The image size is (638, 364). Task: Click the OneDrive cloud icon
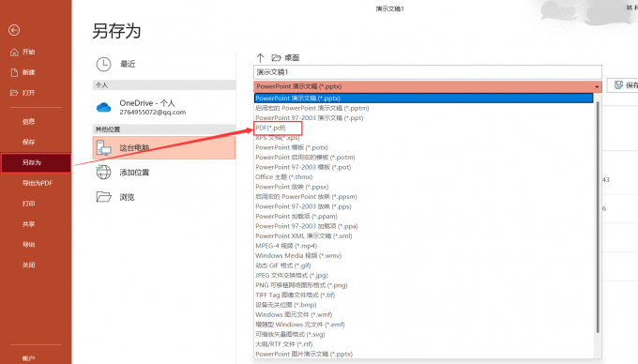tap(103, 107)
